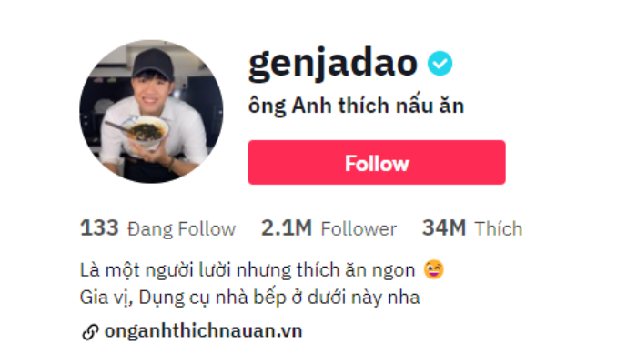Click the Đang Follow label

point(182,228)
